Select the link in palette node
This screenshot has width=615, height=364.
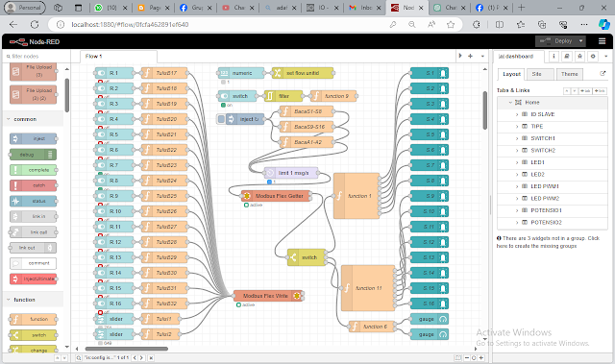[34, 216]
